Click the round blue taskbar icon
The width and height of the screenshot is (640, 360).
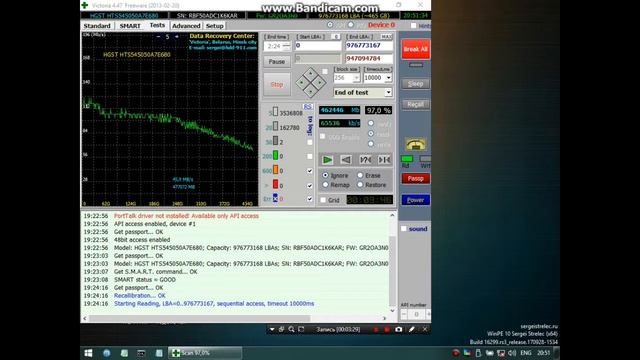coord(107,353)
